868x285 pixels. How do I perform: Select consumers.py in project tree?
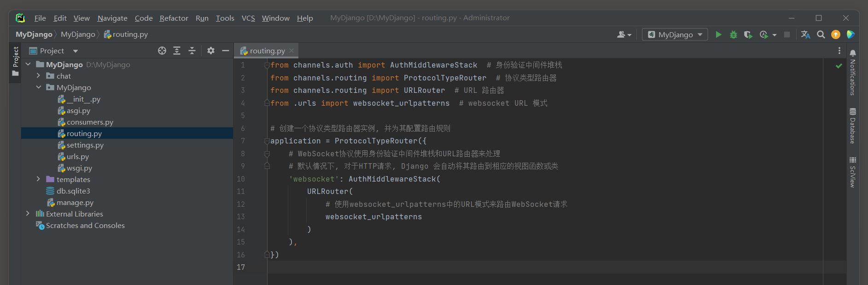(x=127, y=122)
